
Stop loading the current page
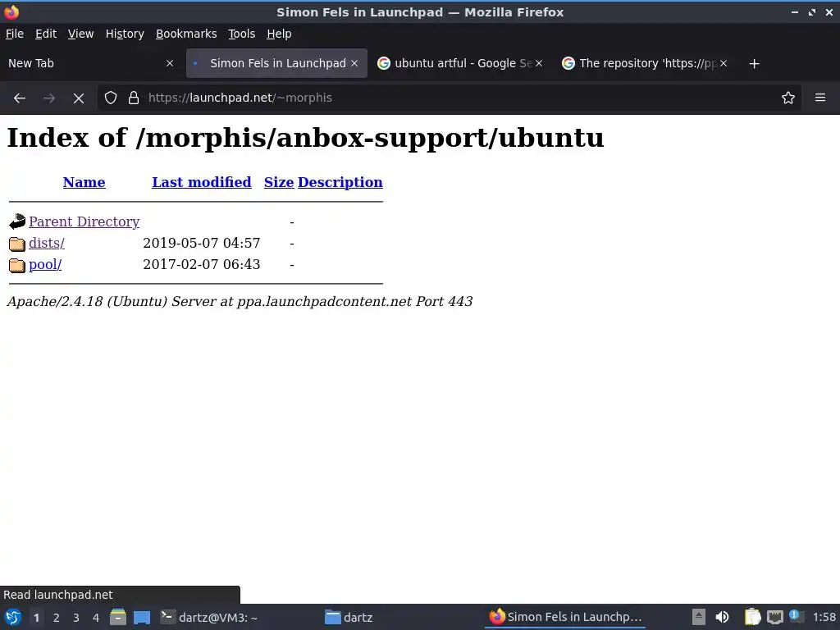click(79, 98)
